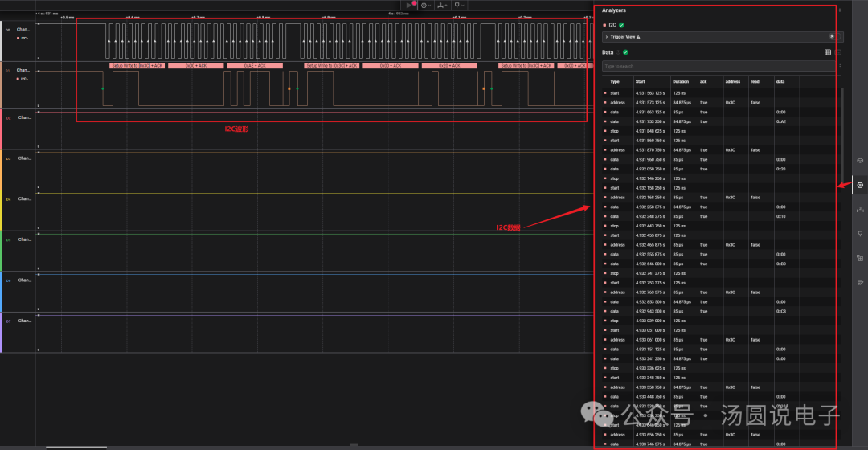This screenshot has width=868, height=450.
Task: Expand the Trigger View section
Action: coord(607,37)
